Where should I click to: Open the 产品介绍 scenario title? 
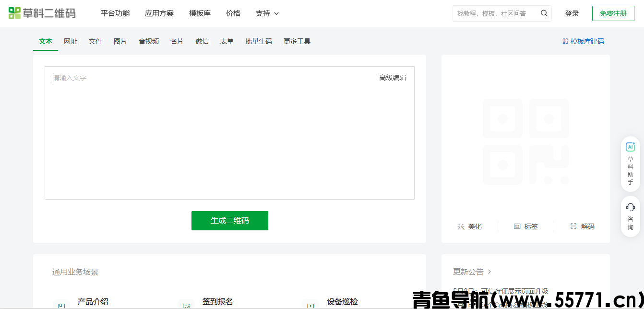[93, 301]
